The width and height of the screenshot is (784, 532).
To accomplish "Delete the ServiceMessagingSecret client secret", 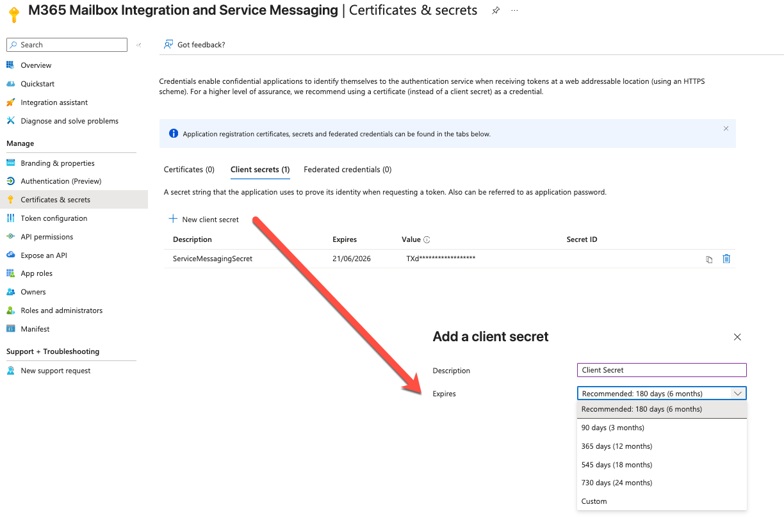I will (x=726, y=259).
